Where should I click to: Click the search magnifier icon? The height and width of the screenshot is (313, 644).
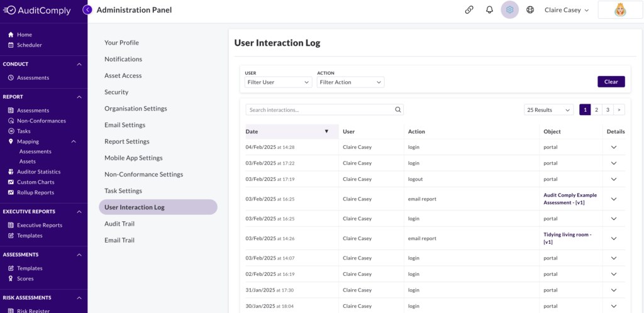(x=397, y=109)
